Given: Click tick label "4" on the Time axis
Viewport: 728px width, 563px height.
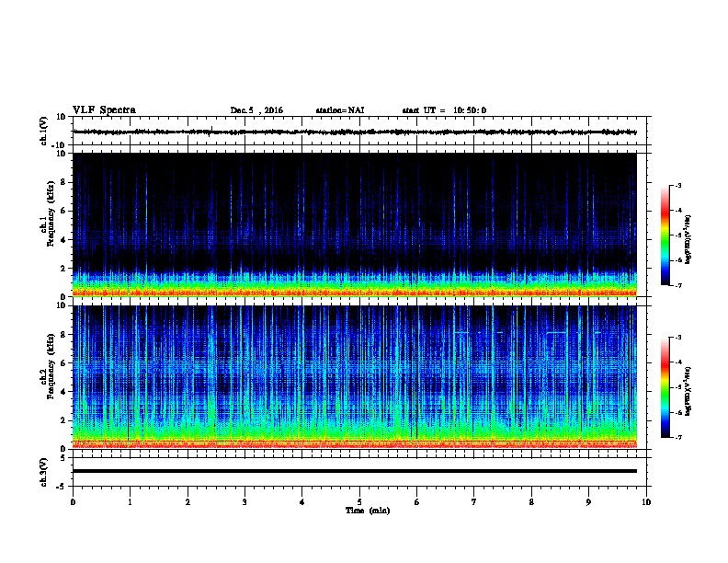Looking at the screenshot, I should [302, 502].
